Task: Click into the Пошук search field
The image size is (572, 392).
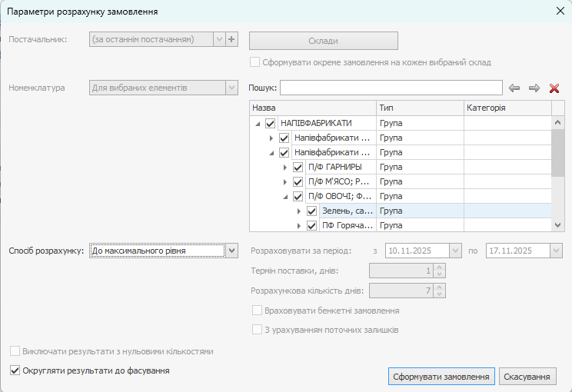Action: click(391, 88)
